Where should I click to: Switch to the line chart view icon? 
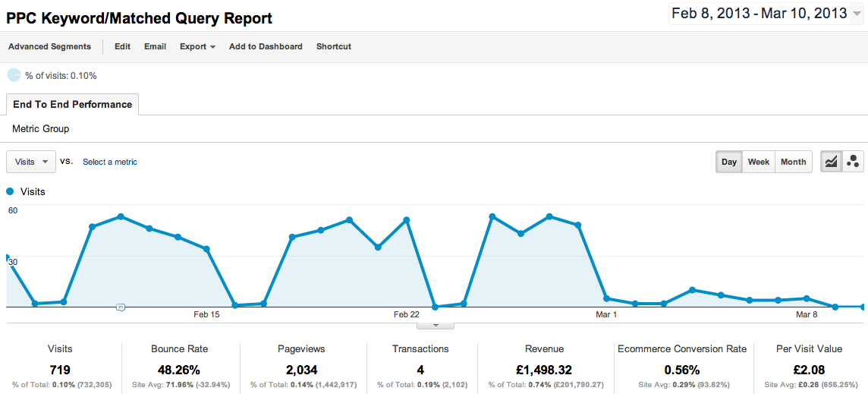pyautogui.click(x=832, y=162)
